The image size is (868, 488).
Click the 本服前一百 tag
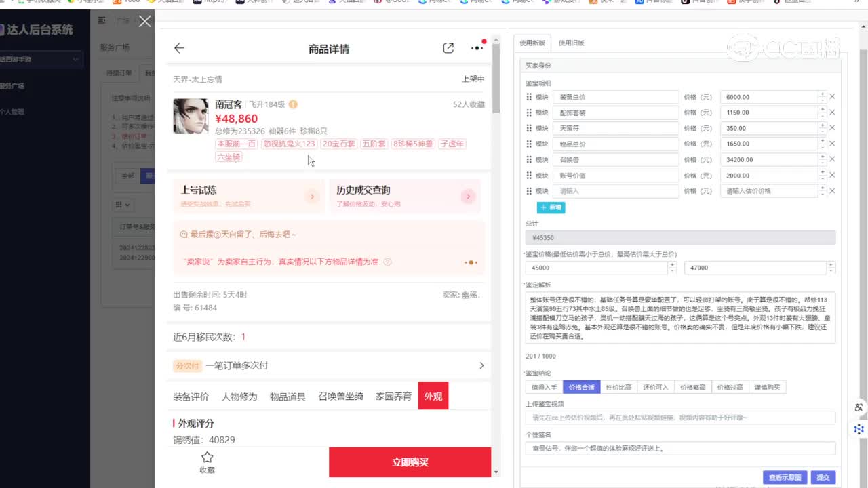(237, 144)
